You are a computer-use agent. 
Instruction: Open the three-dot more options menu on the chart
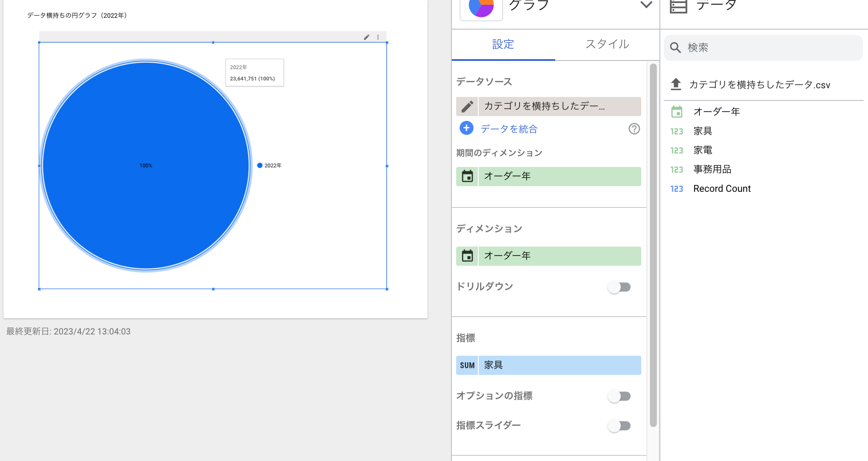(x=378, y=37)
